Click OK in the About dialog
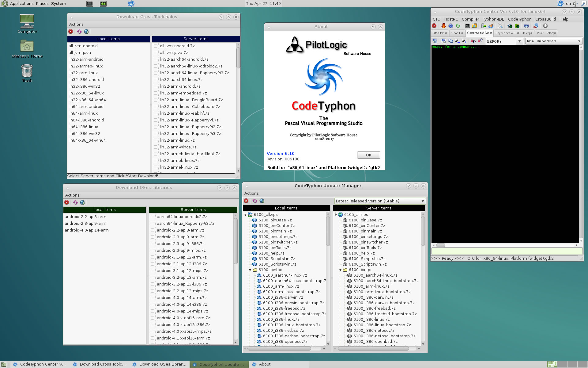Image resolution: width=588 pixels, height=368 pixels. (x=369, y=155)
